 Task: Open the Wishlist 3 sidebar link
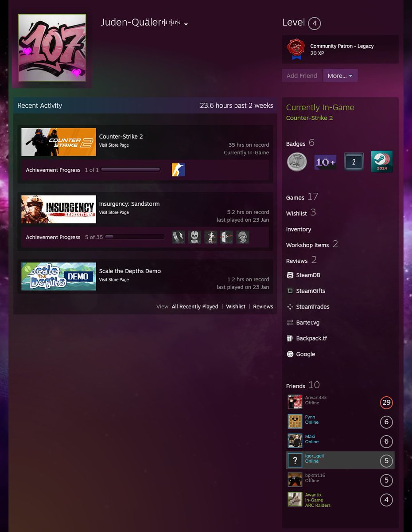click(301, 213)
